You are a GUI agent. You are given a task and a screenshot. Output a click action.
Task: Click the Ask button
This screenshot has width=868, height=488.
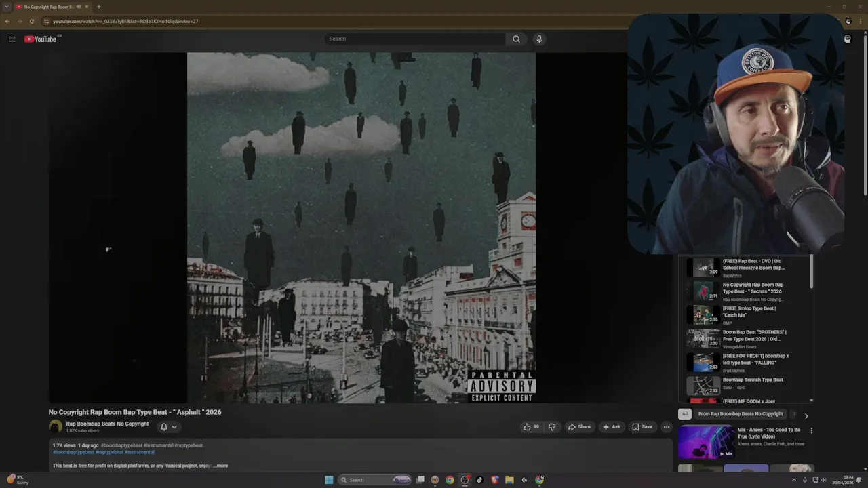tap(611, 427)
